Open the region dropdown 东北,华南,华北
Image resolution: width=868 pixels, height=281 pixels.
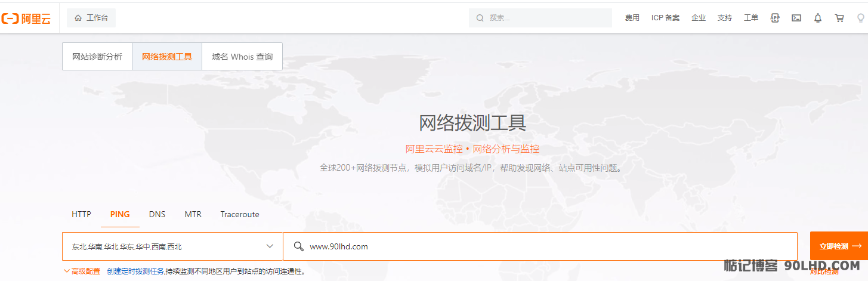(x=172, y=246)
